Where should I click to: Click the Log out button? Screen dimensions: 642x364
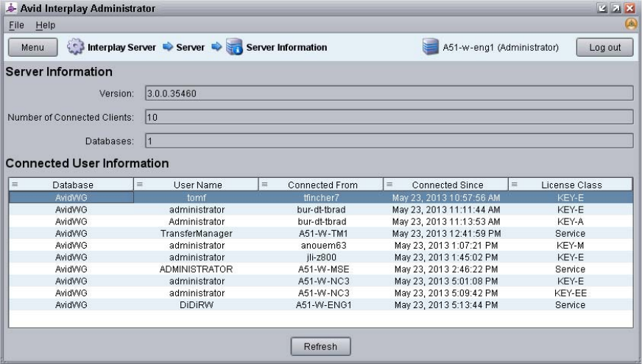tap(604, 48)
